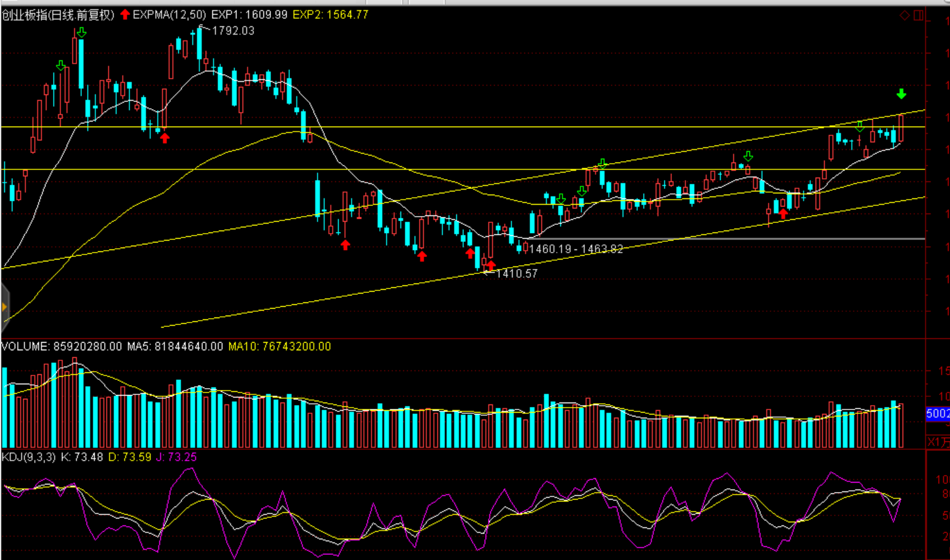
Task: Click the EXP2 yellow value label
Action: tap(330, 14)
